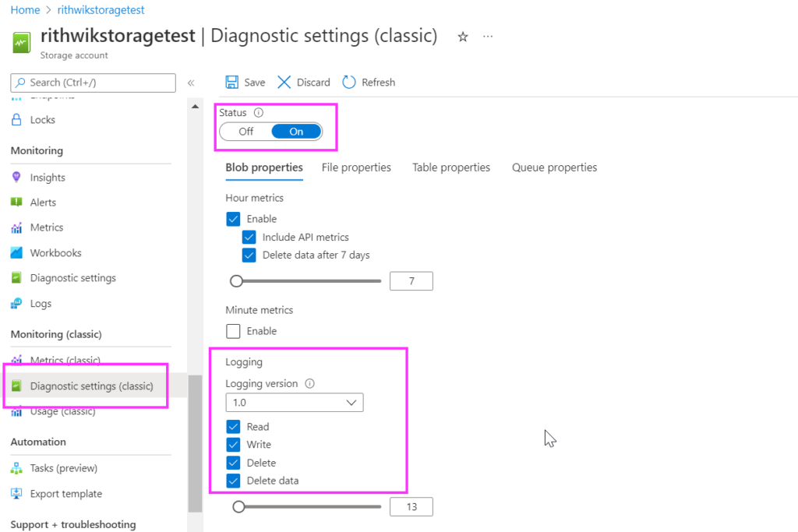Uncheck the Write logging checkbox
The height and width of the screenshot is (532, 798).
coord(233,445)
